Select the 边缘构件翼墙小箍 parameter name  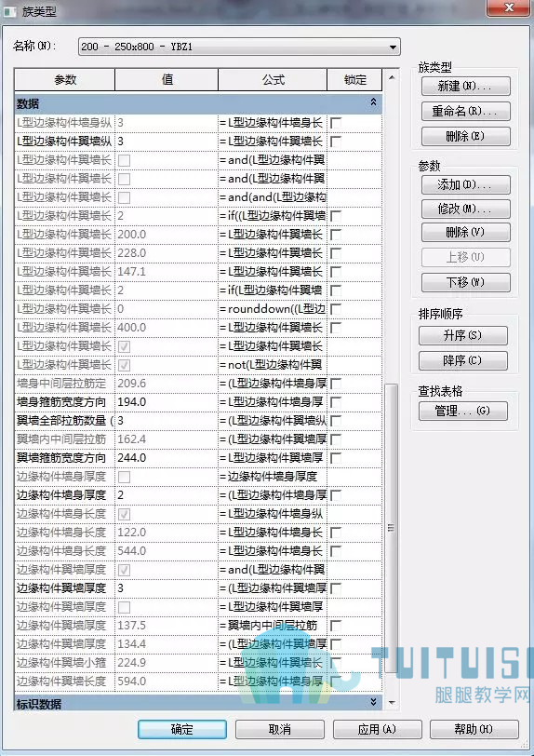point(64,663)
